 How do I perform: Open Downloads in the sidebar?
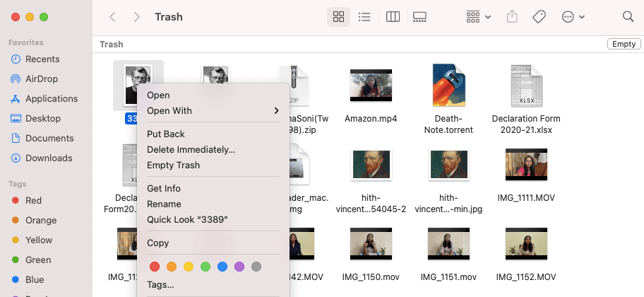(x=49, y=158)
